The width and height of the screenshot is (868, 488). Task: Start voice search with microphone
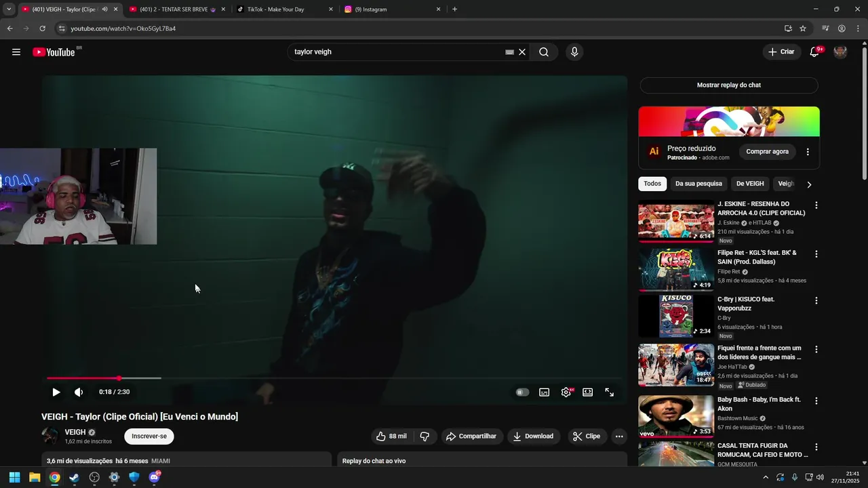point(574,52)
